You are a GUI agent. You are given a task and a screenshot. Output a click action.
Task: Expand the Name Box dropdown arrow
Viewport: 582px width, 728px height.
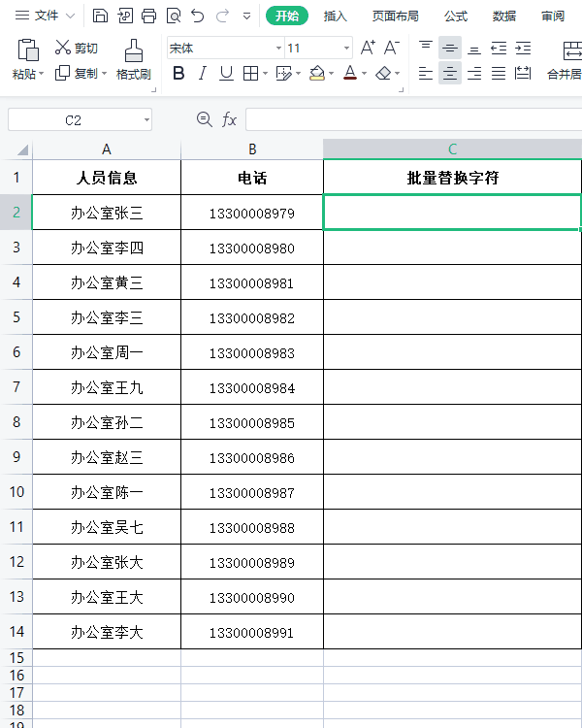(146, 119)
